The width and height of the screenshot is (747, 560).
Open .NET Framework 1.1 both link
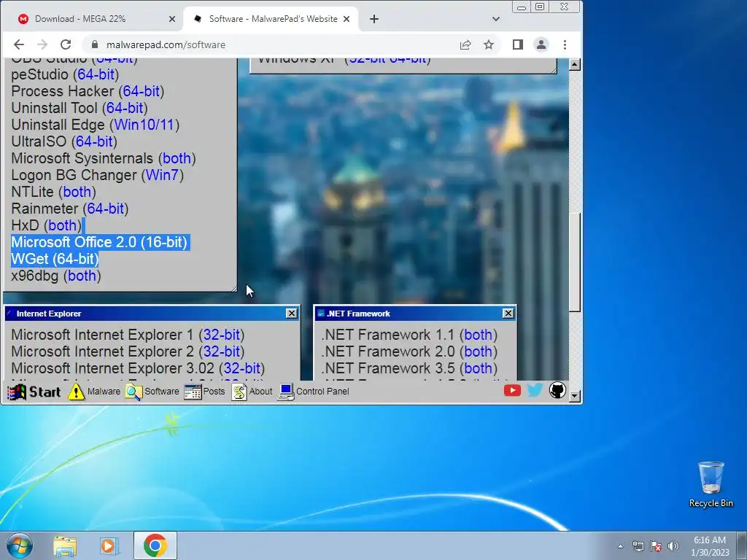(x=479, y=335)
